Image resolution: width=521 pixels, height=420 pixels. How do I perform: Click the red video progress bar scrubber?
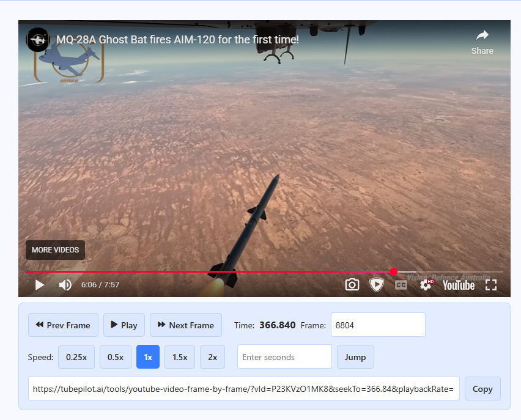(393, 271)
